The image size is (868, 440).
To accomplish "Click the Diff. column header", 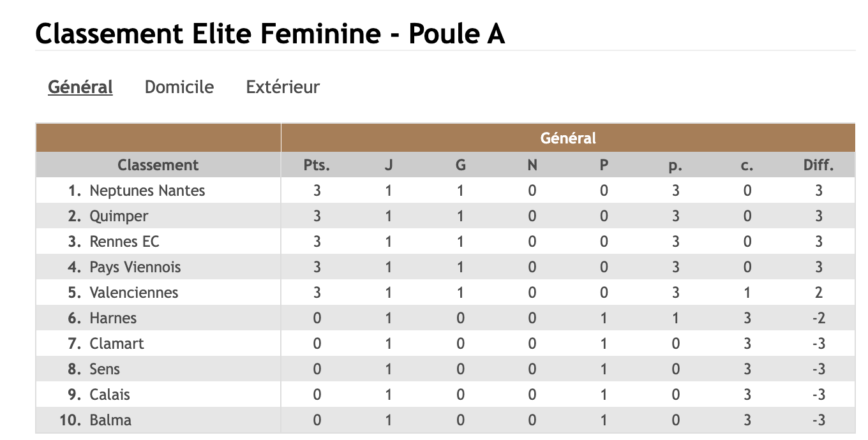I will coord(819,165).
